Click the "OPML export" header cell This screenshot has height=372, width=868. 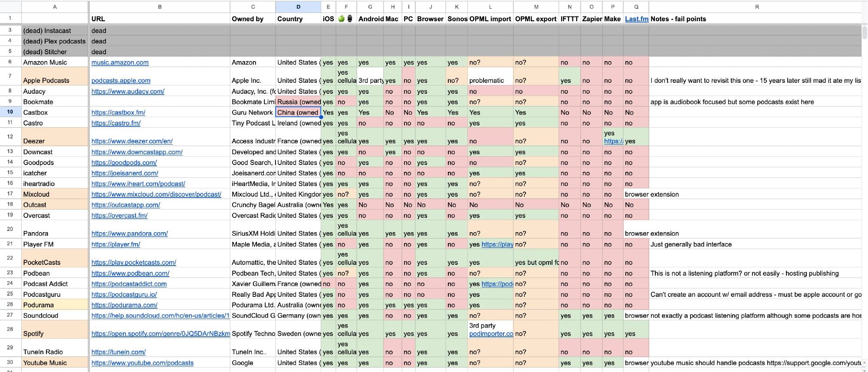(x=536, y=19)
